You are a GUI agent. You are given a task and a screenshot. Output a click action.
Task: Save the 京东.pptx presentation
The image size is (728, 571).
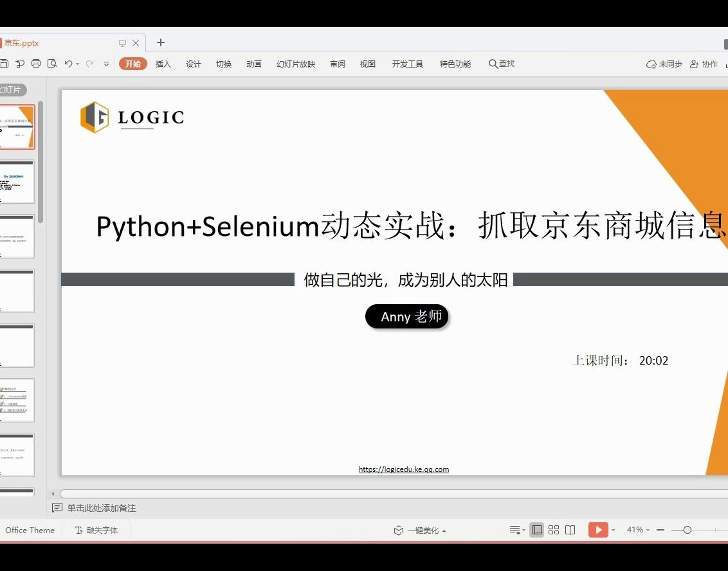click(x=6, y=64)
